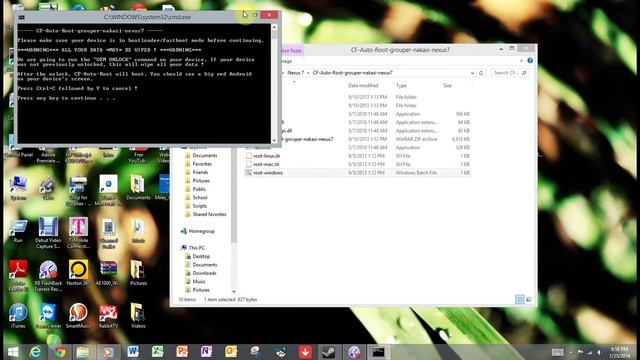Open TeamViewer desktop shortcut
640x360 pixels.
point(48,316)
